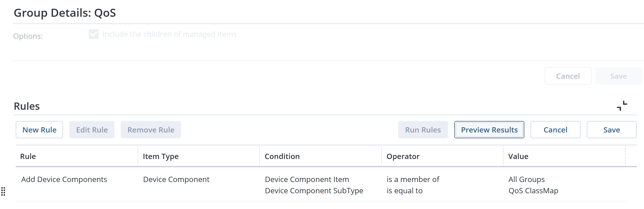Sort by the Item Type column header
The width and height of the screenshot is (644, 209).
click(x=199, y=156)
